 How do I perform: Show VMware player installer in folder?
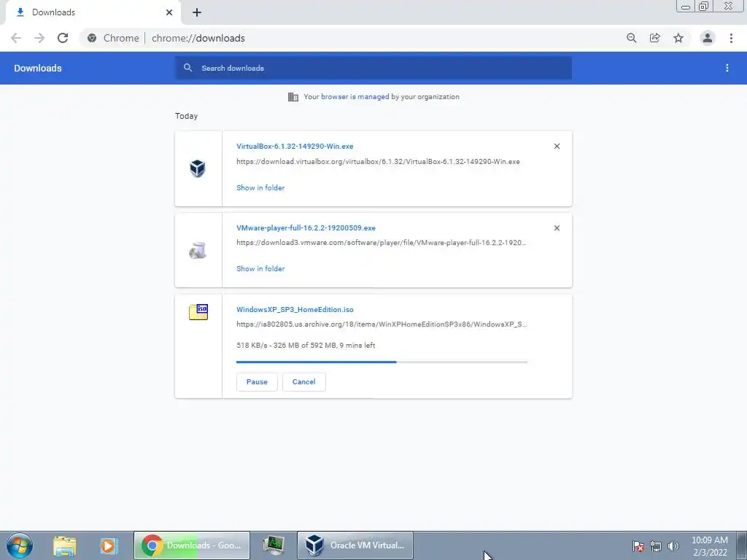(260, 268)
